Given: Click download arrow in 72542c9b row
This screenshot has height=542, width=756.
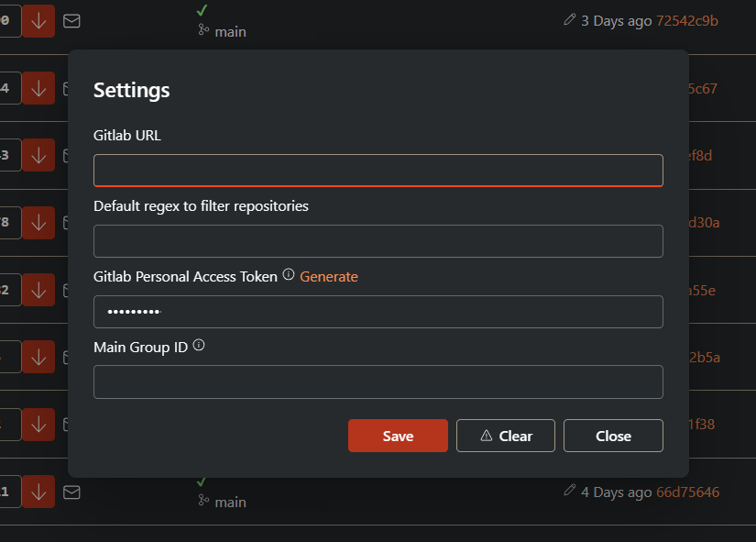Looking at the screenshot, I should (x=38, y=21).
